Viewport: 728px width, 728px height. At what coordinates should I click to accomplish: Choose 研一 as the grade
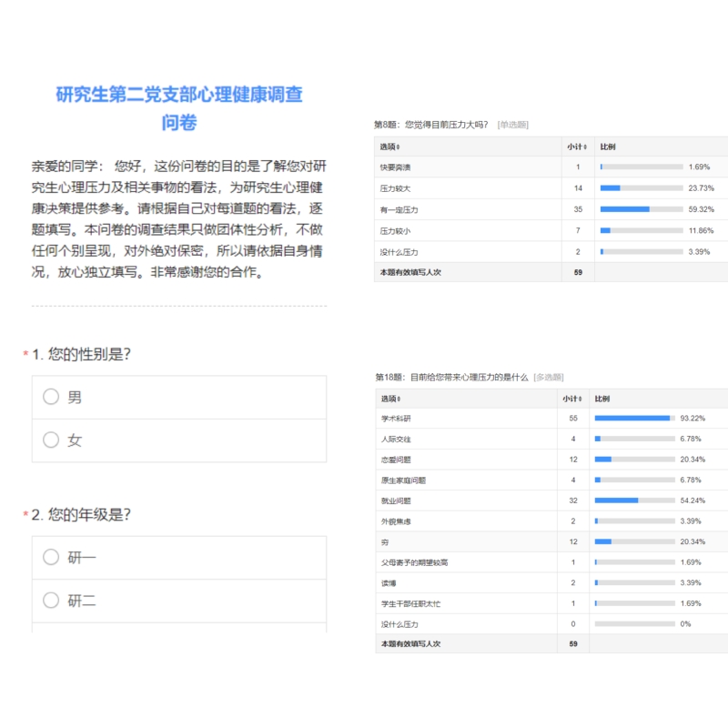[x=51, y=557]
